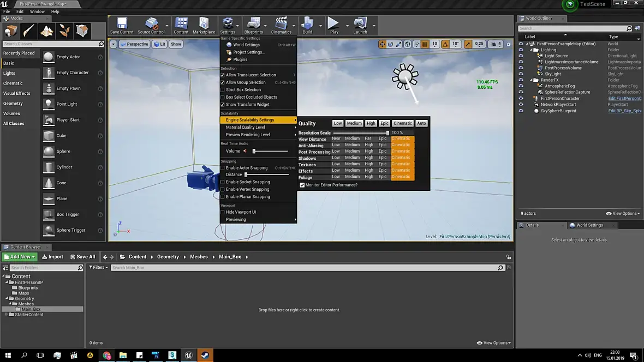This screenshot has width=644, height=362.
Task: Open the Filters dropdown in Content Browser
Action: [x=99, y=268]
